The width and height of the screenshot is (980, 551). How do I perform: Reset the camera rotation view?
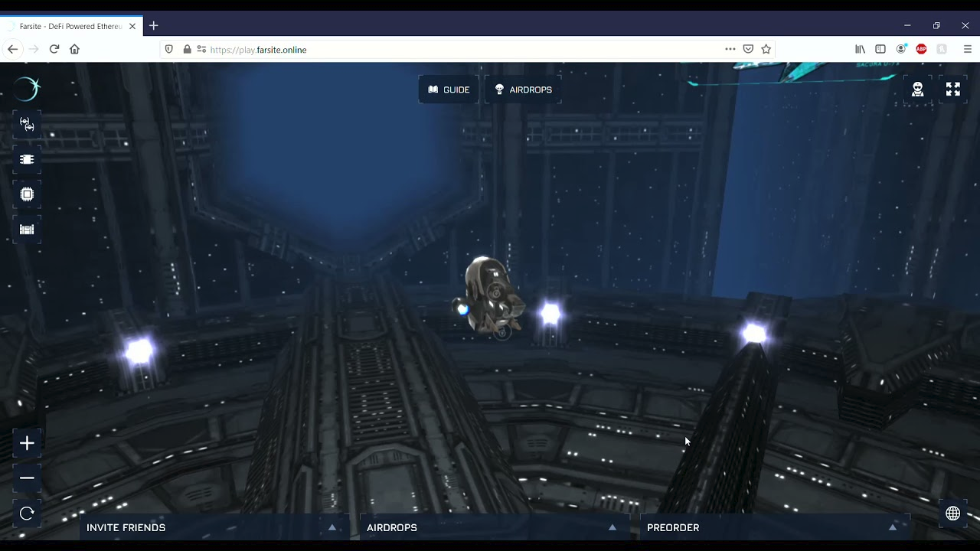click(x=27, y=514)
